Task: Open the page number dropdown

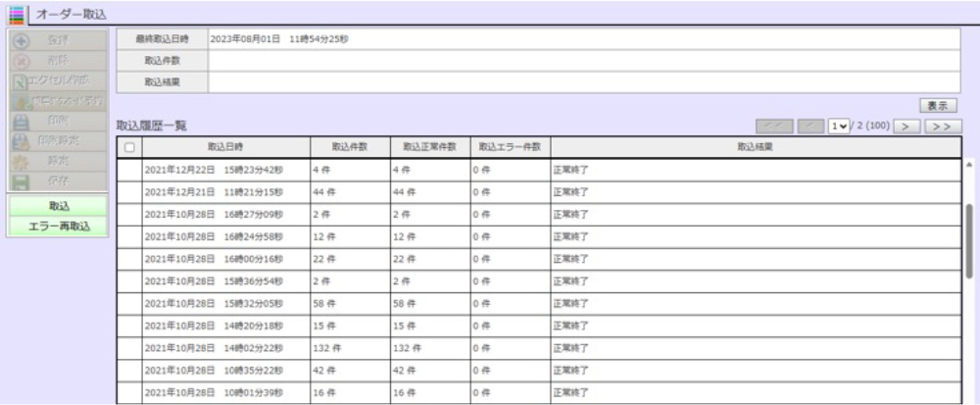Action: [x=838, y=127]
